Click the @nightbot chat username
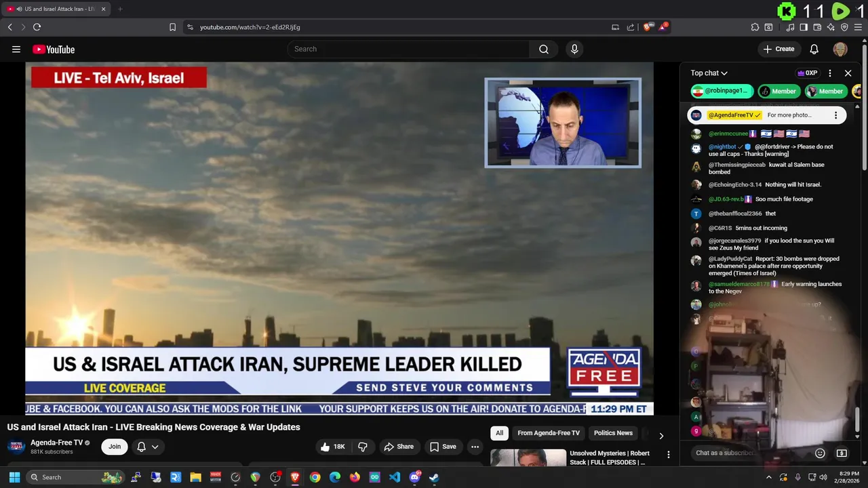The height and width of the screenshot is (488, 868). point(722,146)
